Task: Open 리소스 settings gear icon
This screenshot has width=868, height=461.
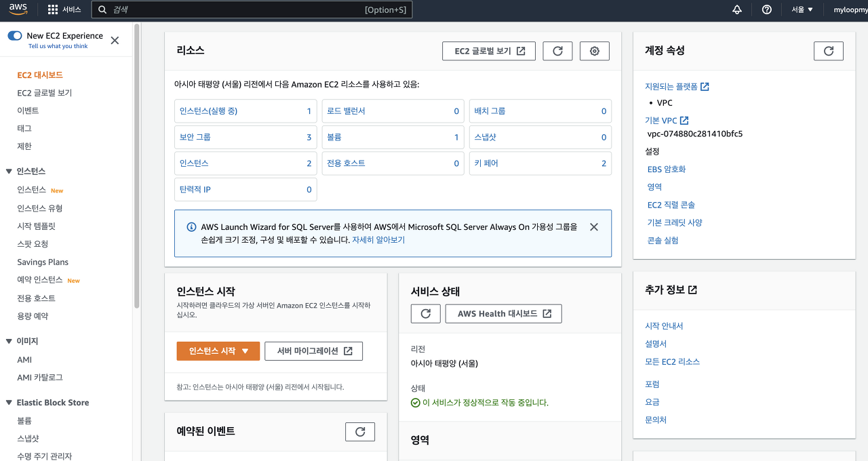Action: [x=595, y=51]
